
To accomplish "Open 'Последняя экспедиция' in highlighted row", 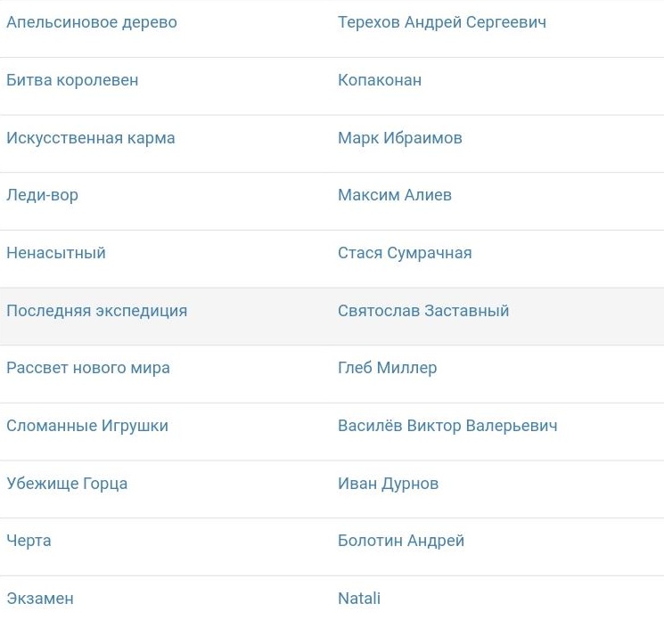I will pyautogui.click(x=97, y=311).
